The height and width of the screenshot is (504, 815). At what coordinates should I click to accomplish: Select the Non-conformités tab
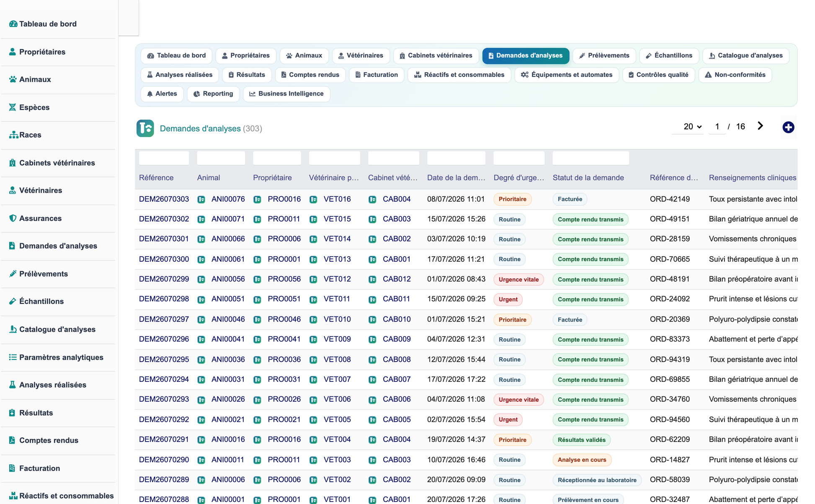coord(735,75)
